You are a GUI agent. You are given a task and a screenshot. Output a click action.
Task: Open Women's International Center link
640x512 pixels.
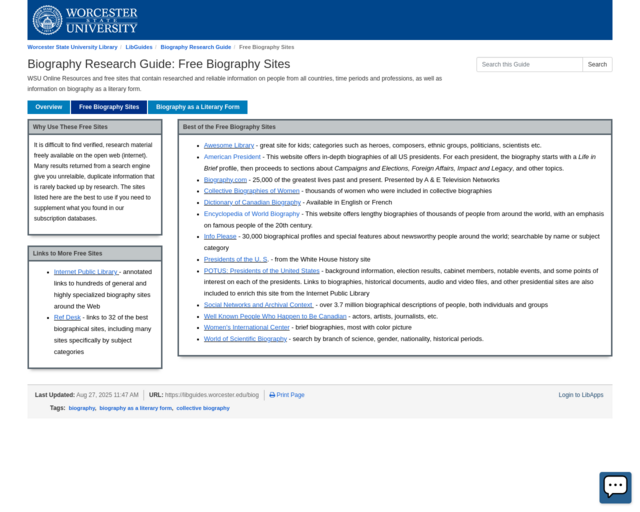pyautogui.click(x=247, y=327)
